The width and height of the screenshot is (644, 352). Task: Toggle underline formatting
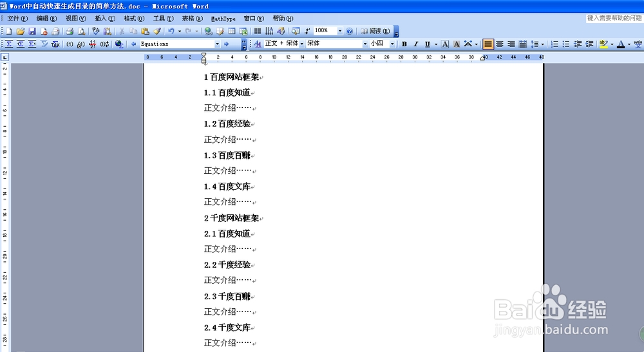point(428,44)
